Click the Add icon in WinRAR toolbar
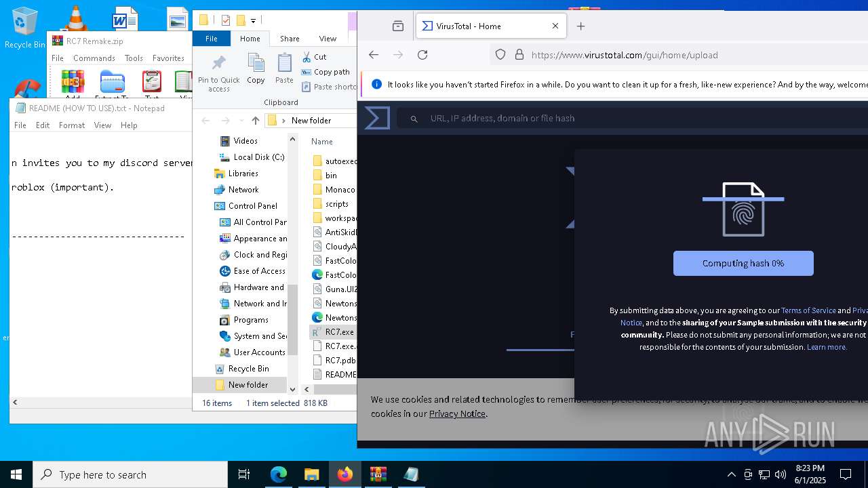 pyautogui.click(x=73, y=82)
